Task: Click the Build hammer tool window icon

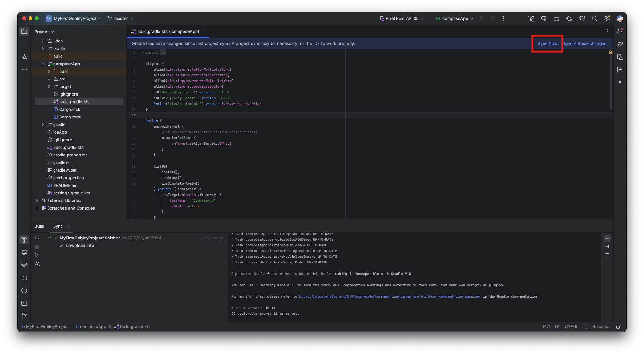Action: [x=24, y=240]
